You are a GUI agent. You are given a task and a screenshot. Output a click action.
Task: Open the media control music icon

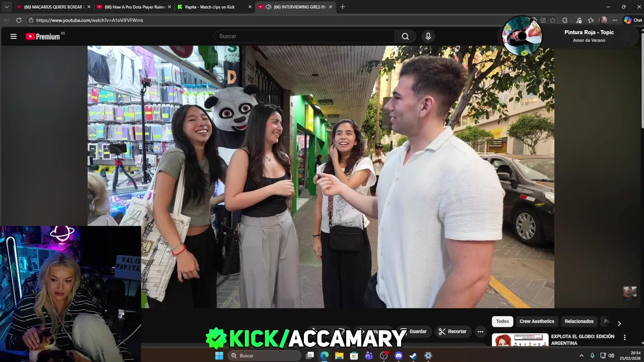pos(579,20)
